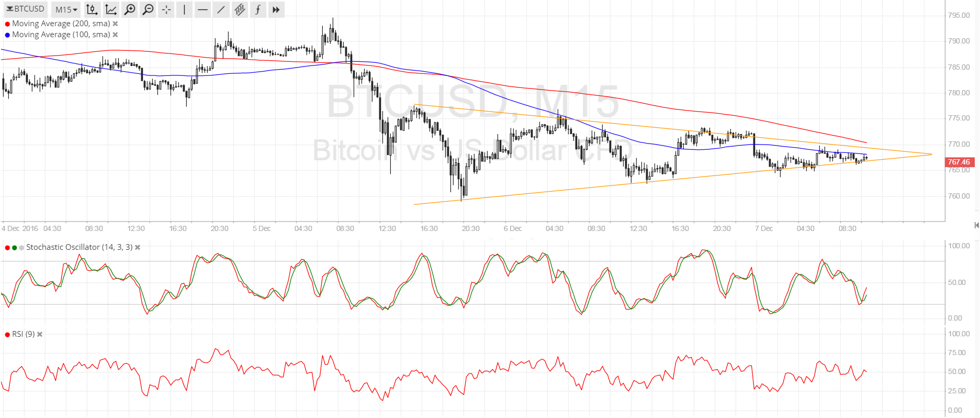Remove the Moving Average 100 indicator

click(115, 35)
